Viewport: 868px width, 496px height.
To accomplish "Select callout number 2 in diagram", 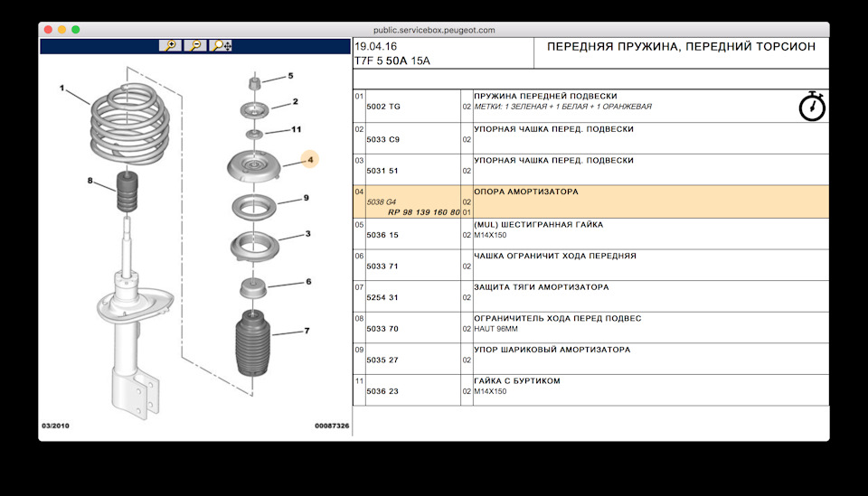I will click(296, 102).
